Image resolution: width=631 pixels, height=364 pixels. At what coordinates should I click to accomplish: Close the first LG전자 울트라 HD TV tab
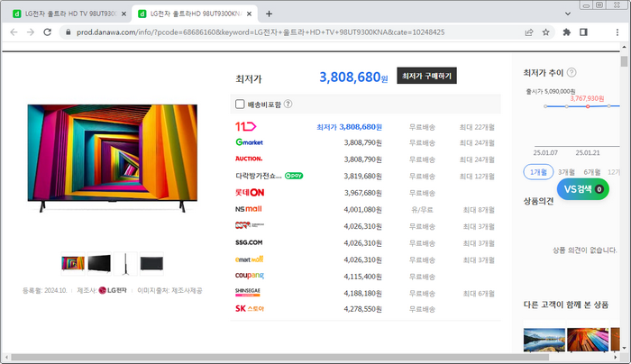coord(123,14)
